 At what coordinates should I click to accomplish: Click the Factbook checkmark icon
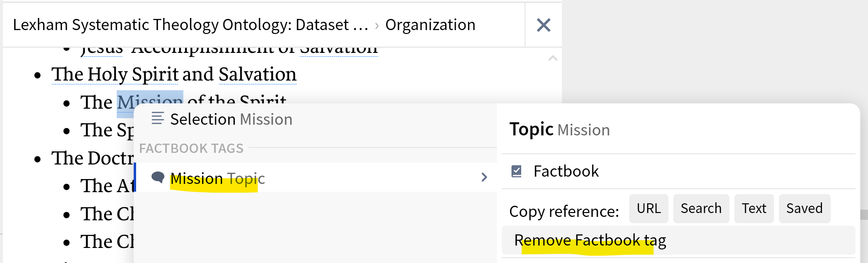click(x=516, y=171)
